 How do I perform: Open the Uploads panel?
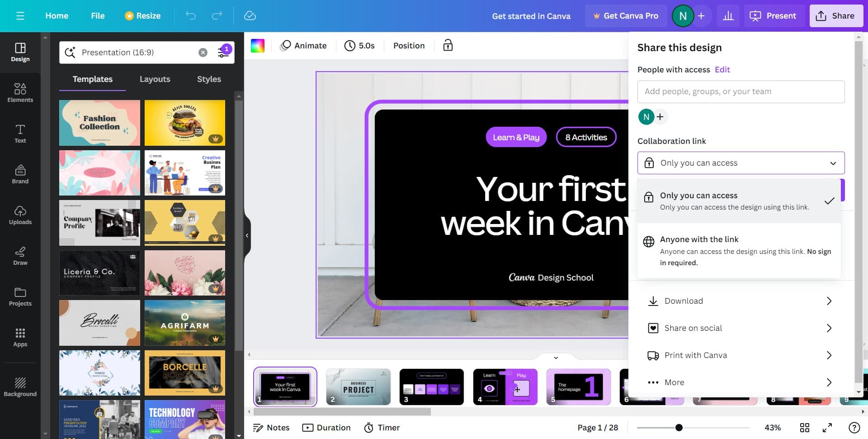20,215
